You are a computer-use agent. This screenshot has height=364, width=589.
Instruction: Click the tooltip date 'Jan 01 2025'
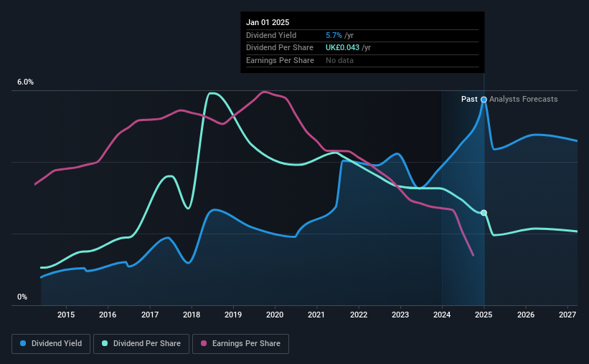point(268,22)
